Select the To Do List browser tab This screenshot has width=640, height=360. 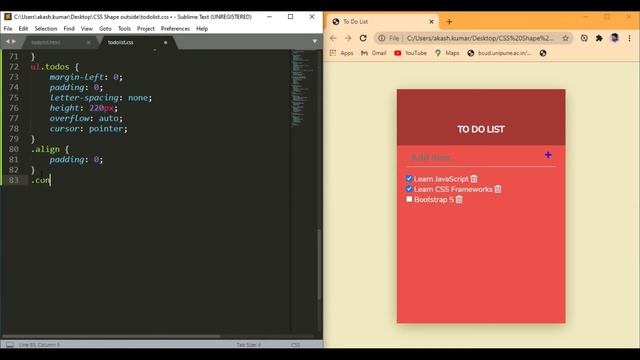(x=382, y=22)
